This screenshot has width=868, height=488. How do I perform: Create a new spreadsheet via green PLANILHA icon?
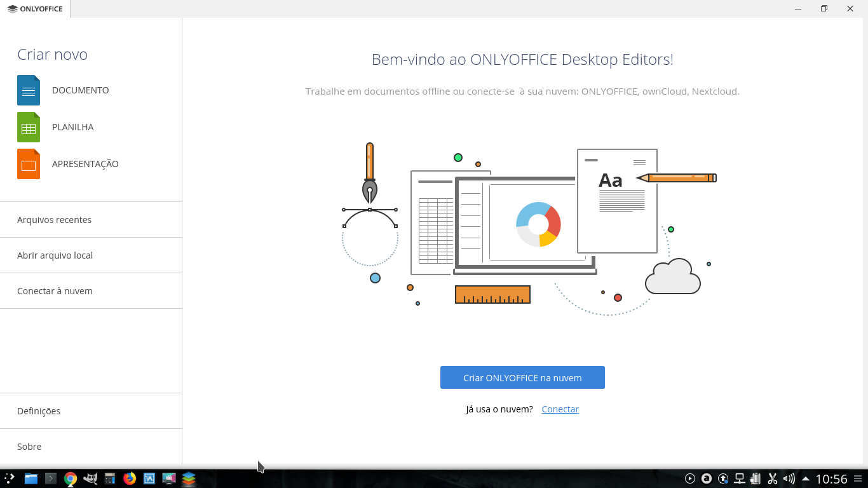tap(29, 127)
